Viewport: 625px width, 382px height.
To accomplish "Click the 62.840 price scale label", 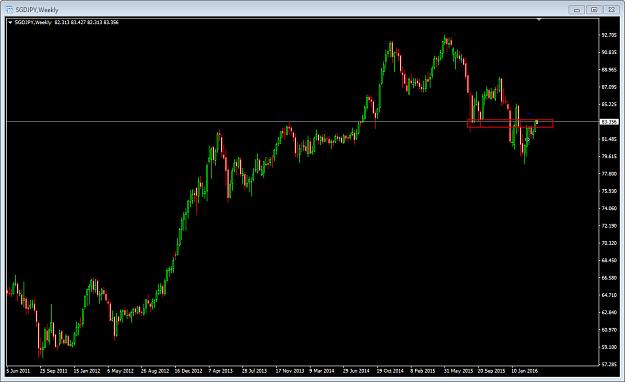I will pos(609,313).
